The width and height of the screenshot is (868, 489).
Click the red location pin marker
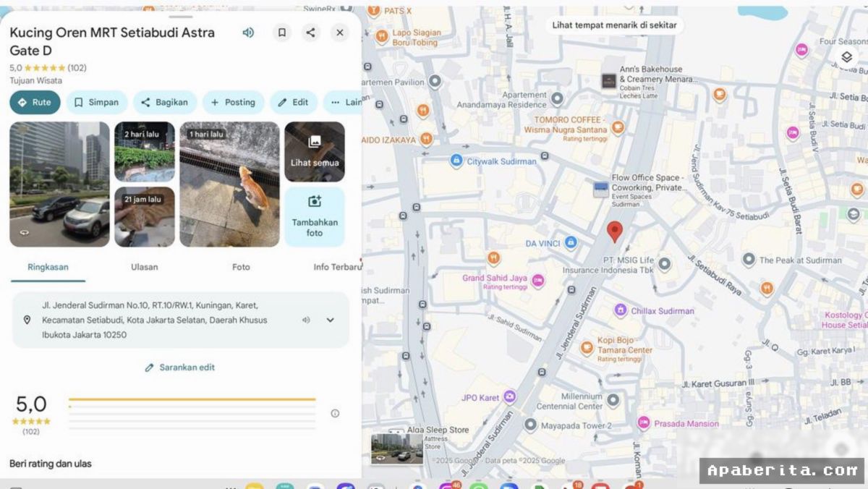pyautogui.click(x=615, y=232)
